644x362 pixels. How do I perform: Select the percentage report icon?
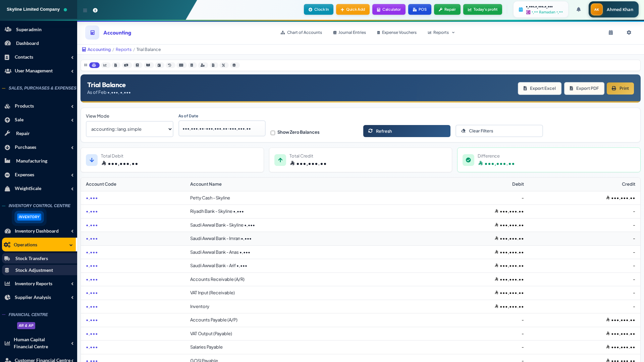224,65
